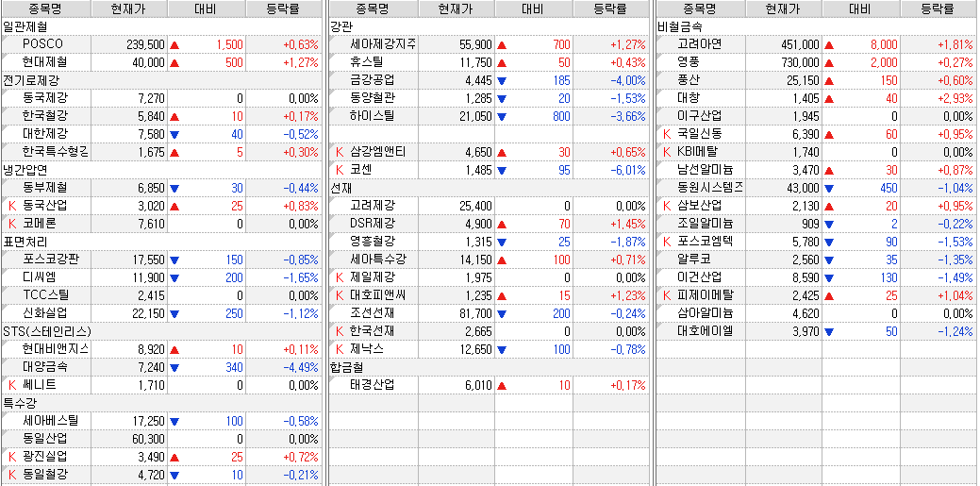980x486 pixels.
Task: Select the 신화실업 stock name
Action: click(45, 312)
